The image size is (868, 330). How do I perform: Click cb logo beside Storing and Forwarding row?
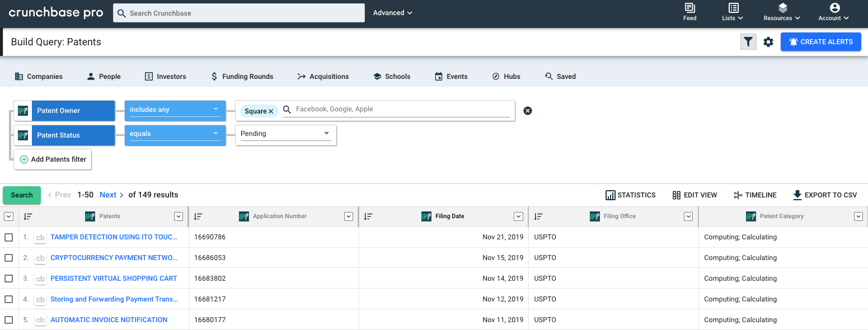coord(40,299)
